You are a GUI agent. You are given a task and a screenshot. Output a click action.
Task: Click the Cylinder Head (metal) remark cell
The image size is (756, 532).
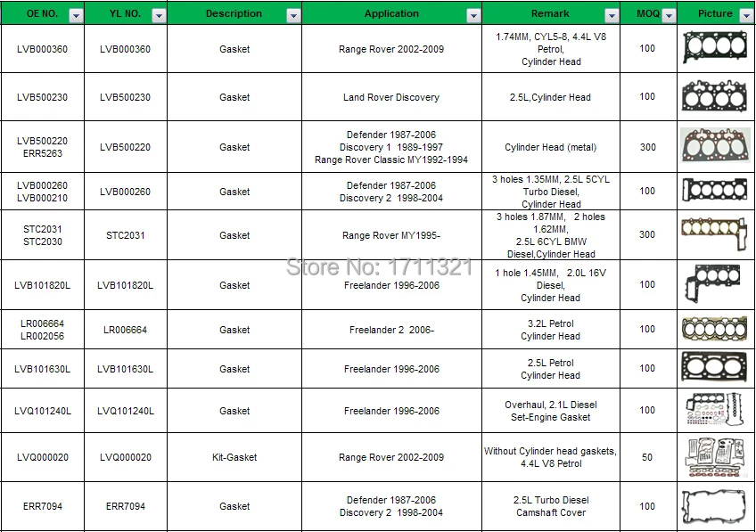click(x=551, y=147)
